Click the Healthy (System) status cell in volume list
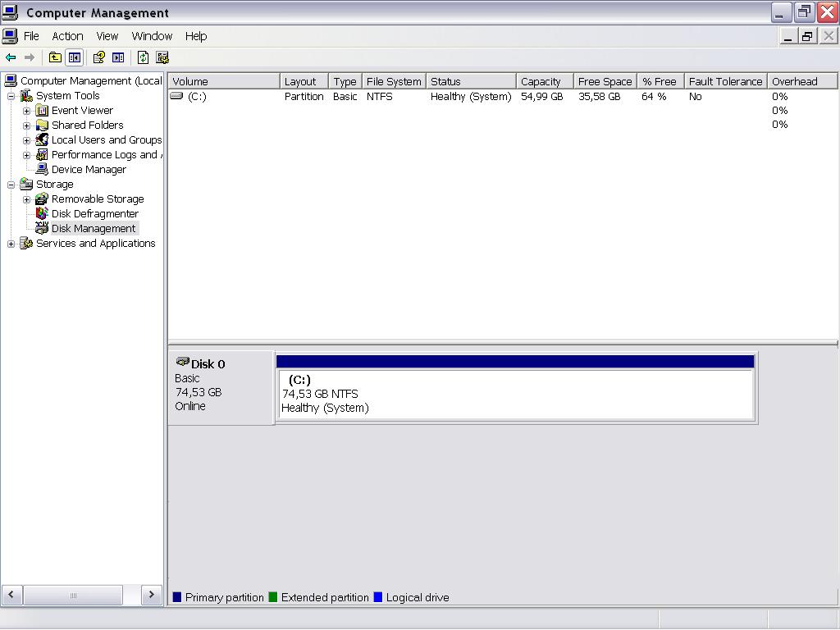Viewport: 840px width, 630px height. tap(471, 97)
